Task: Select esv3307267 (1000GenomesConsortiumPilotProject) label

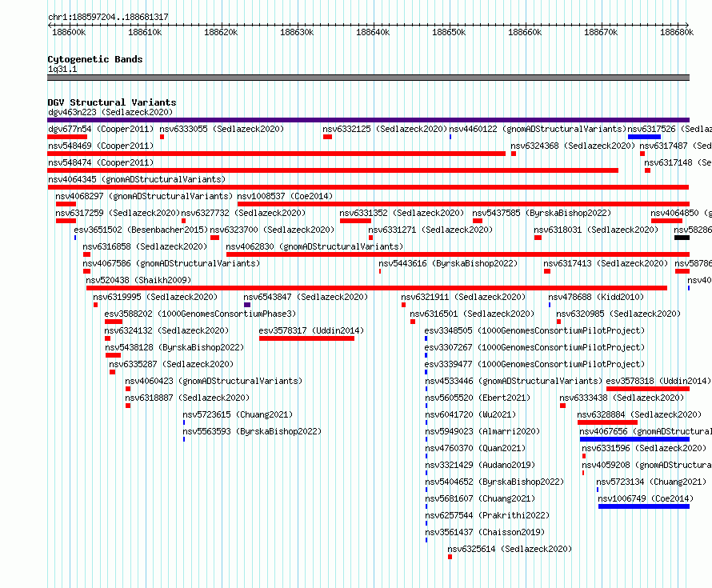Action: click(x=535, y=347)
